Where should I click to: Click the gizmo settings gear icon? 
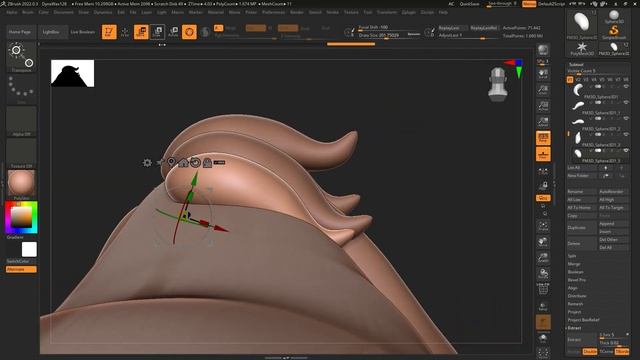(147, 162)
